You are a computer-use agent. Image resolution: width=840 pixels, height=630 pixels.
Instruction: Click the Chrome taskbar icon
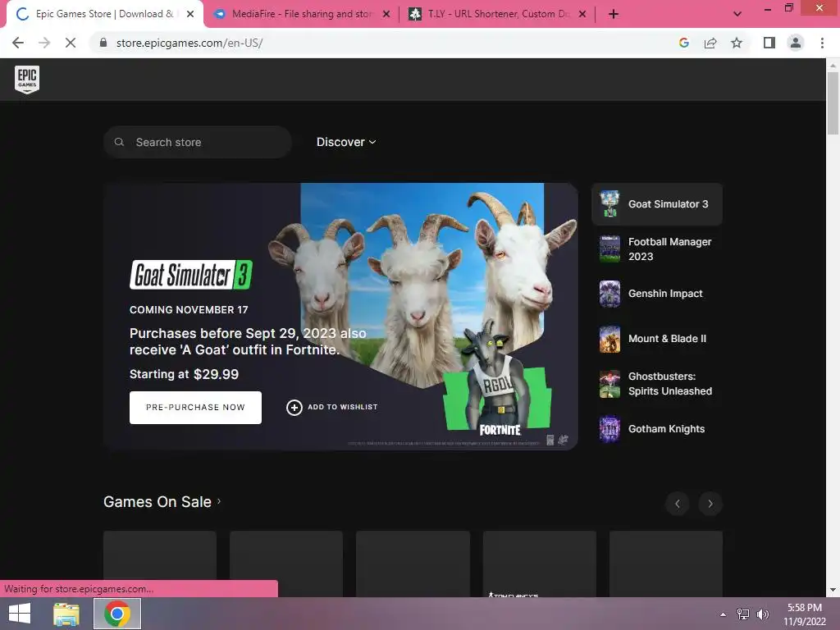[x=117, y=614]
